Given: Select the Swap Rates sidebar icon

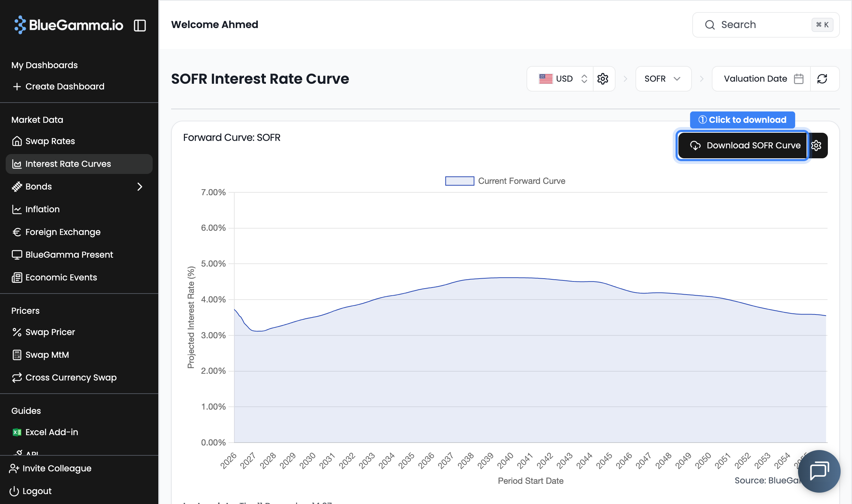Looking at the screenshot, I should click(17, 141).
